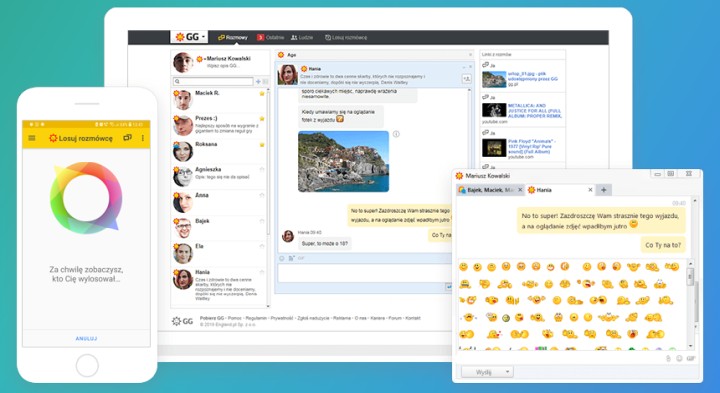Screen dimensions: 720x393
Task: Switch to the Ludzie tab
Action: tap(302, 37)
